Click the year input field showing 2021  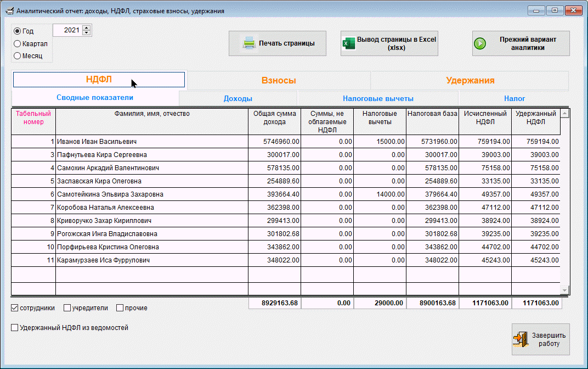coord(67,30)
